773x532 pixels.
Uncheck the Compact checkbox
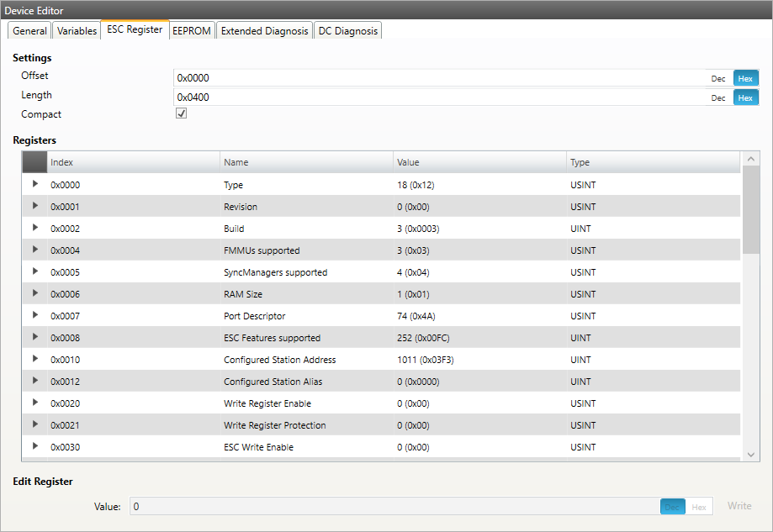(x=181, y=113)
